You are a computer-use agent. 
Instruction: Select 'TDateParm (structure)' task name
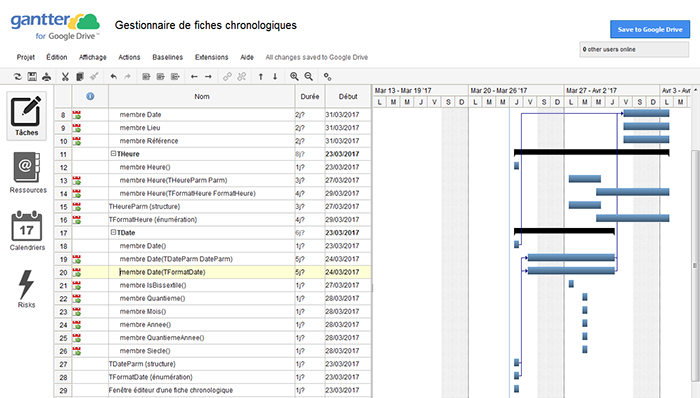pyautogui.click(x=142, y=364)
